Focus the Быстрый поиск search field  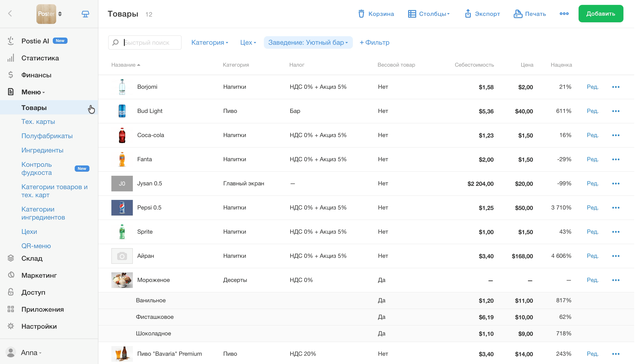[145, 42]
